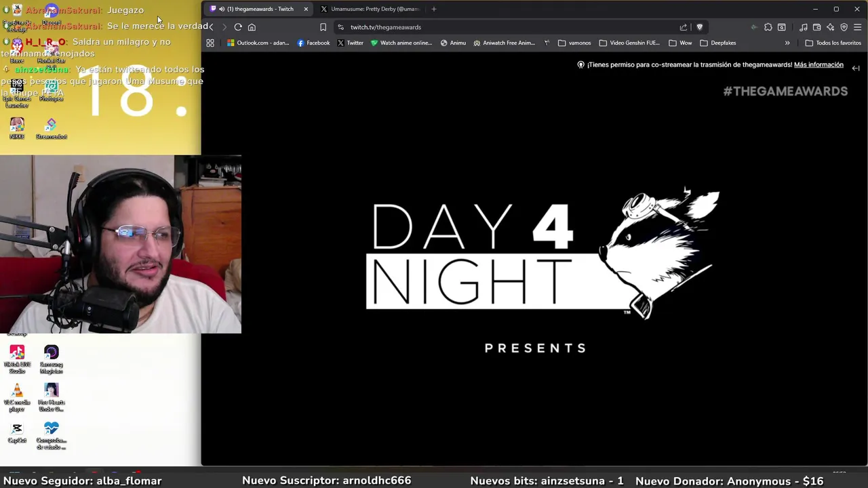Open Samsung Magician desktop shortcut
This screenshot has height=488, width=868.
[52, 359]
